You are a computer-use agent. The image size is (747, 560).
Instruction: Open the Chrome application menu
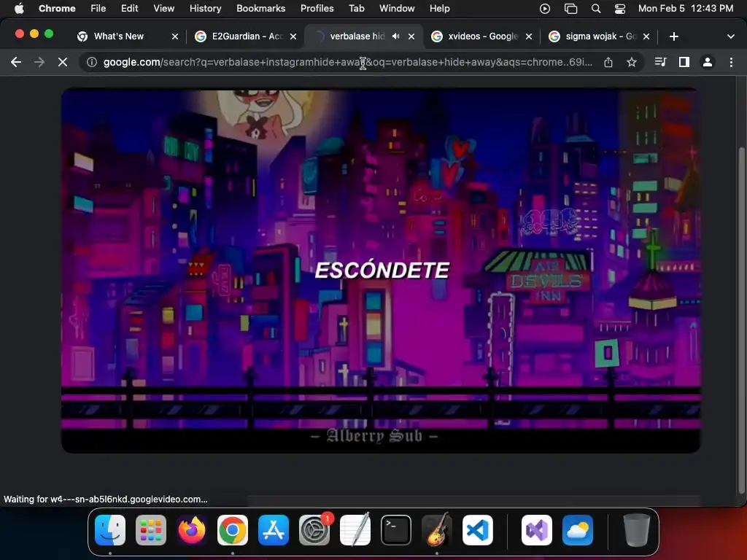[x=57, y=9]
